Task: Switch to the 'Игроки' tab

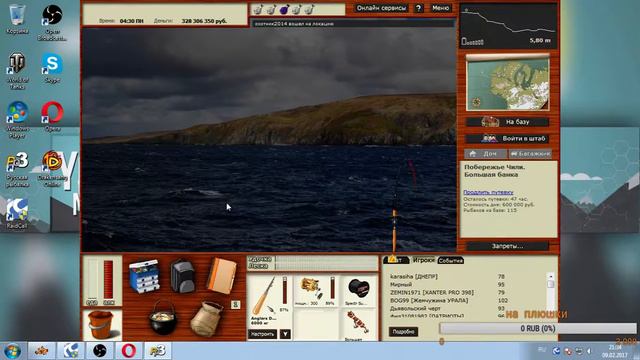Action: (423, 260)
